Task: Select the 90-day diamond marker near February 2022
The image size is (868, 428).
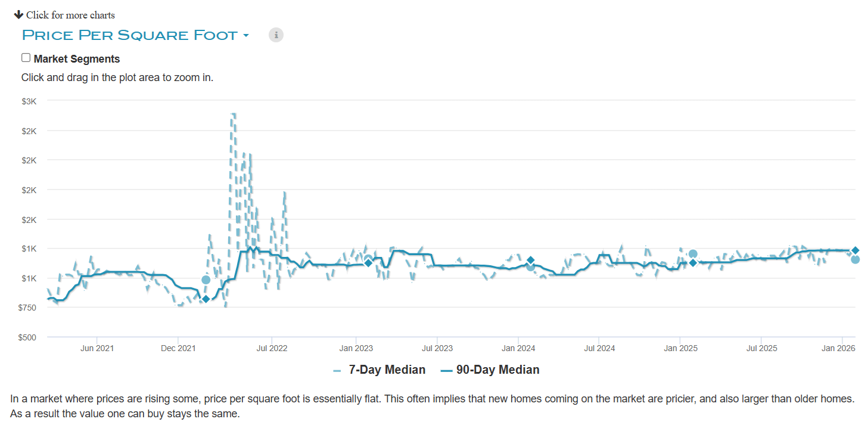Action: tap(206, 299)
